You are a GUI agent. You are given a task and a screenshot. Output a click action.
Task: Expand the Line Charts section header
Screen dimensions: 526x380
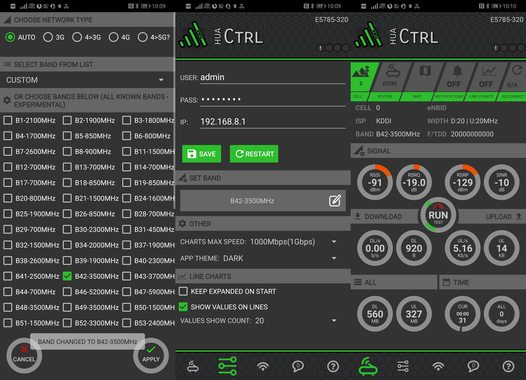(263, 276)
